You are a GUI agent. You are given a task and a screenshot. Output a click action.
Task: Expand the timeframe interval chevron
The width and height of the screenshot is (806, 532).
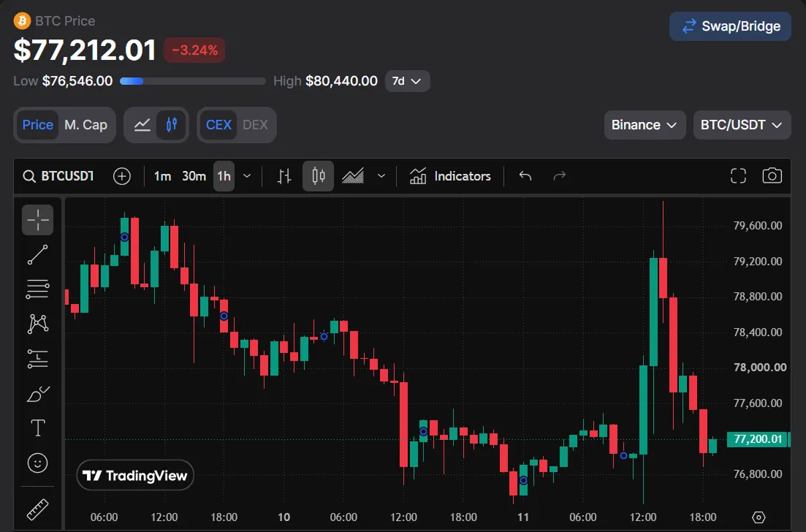247,176
